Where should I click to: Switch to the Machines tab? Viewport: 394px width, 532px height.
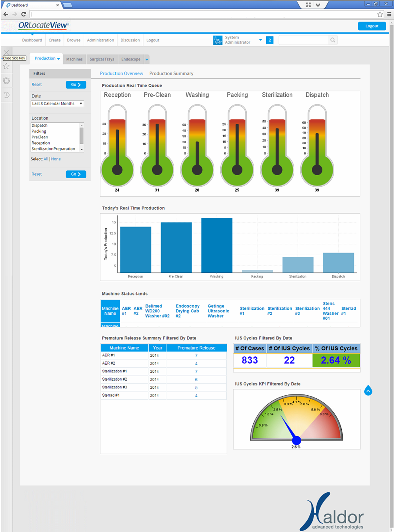point(74,59)
